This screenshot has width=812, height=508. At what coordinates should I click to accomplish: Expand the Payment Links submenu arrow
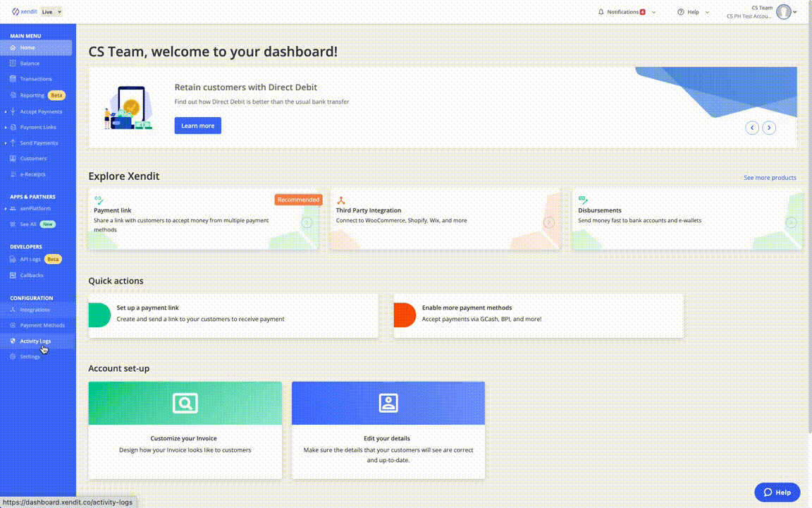point(6,127)
